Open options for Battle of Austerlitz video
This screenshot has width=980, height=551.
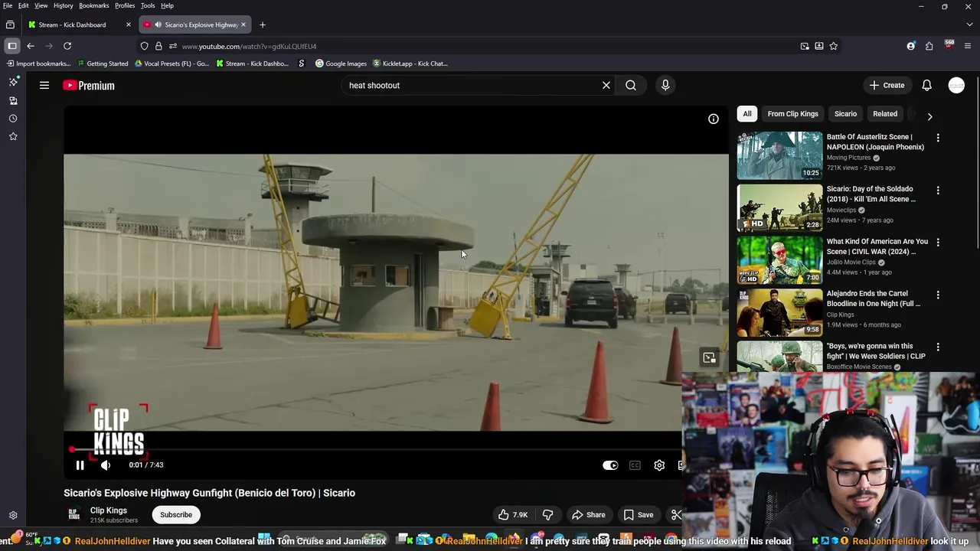coord(938,138)
